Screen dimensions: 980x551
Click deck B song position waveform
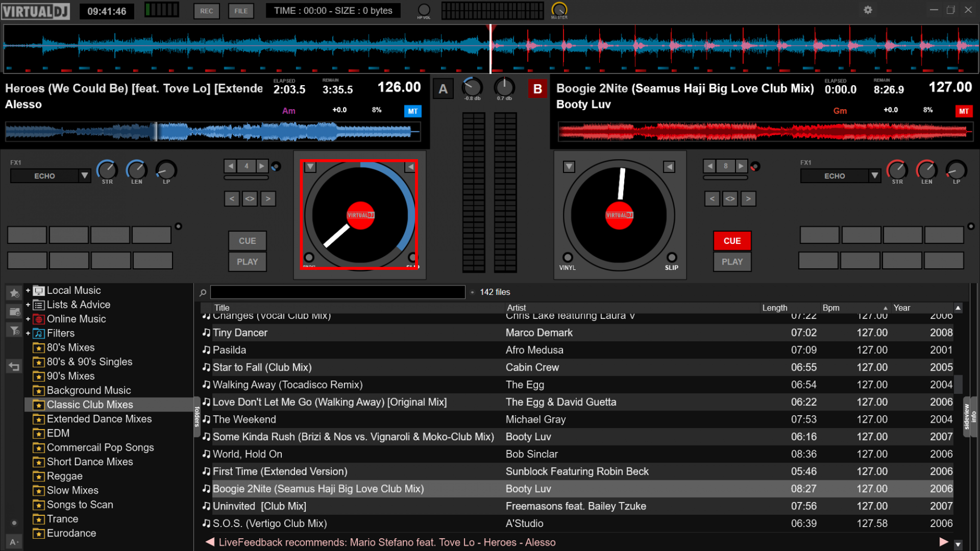(766, 132)
